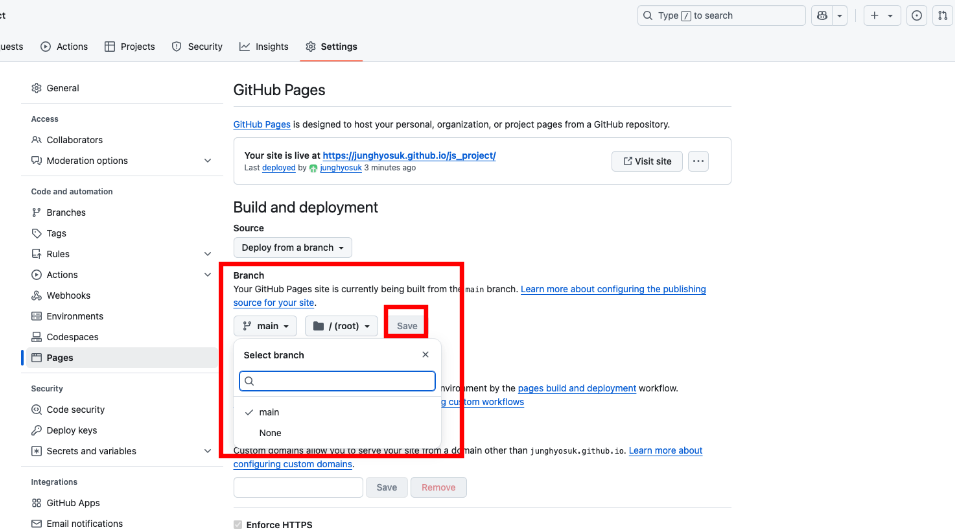Click the Email notifications envelope icon
This screenshot has height=529, width=955.
37,524
